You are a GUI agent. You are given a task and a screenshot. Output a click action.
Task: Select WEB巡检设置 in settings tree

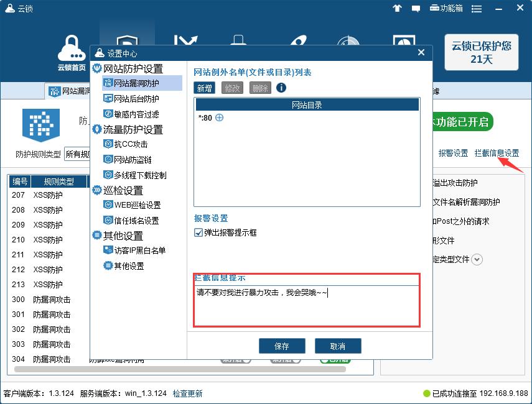tap(133, 205)
